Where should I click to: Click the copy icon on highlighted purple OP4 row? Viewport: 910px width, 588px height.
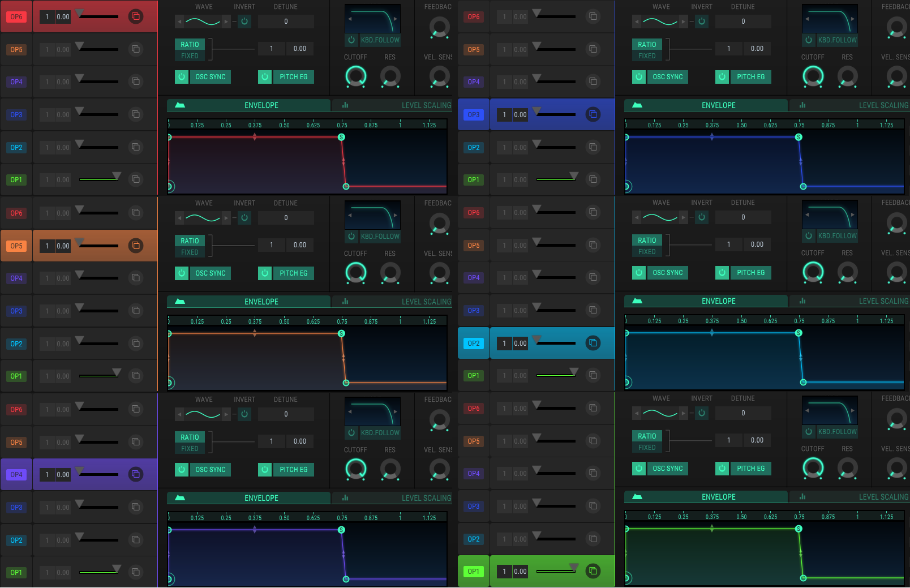pyautogui.click(x=136, y=474)
